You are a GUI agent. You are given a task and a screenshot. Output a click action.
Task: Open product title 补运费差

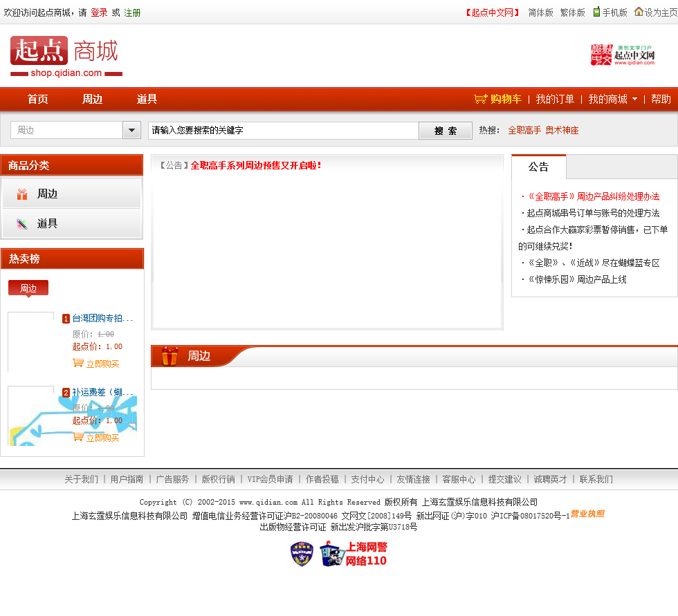(x=102, y=392)
